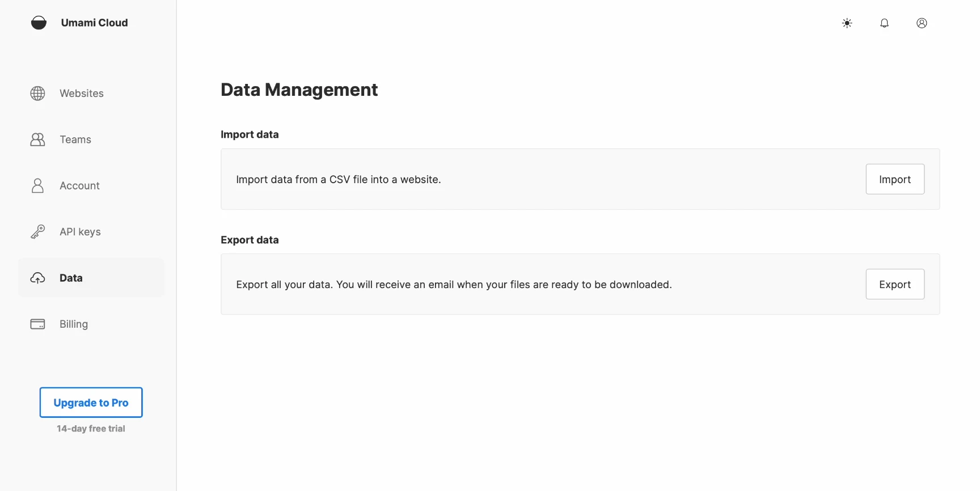Select API keys from the sidebar
This screenshot has height=491, width=980.
pyautogui.click(x=80, y=231)
